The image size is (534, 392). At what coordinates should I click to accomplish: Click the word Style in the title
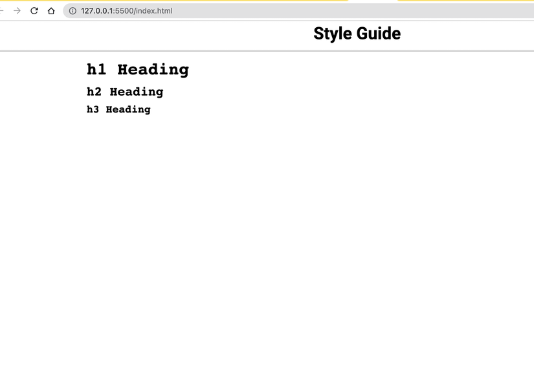point(333,34)
